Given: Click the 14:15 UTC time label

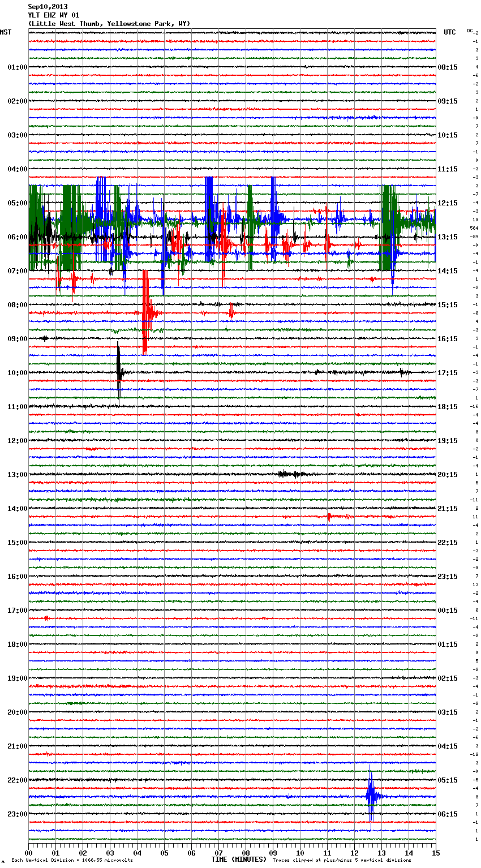Looking at the screenshot, I should [x=448, y=271].
